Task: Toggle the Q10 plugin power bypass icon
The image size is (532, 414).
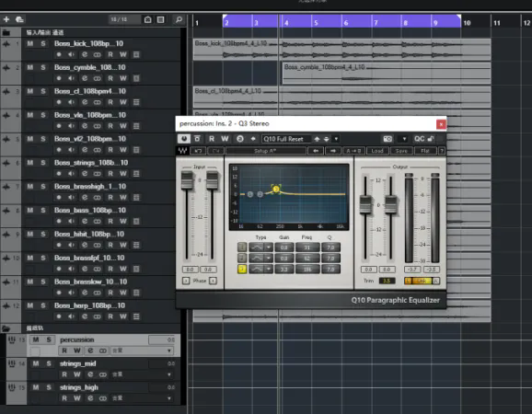Action: [183, 139]
